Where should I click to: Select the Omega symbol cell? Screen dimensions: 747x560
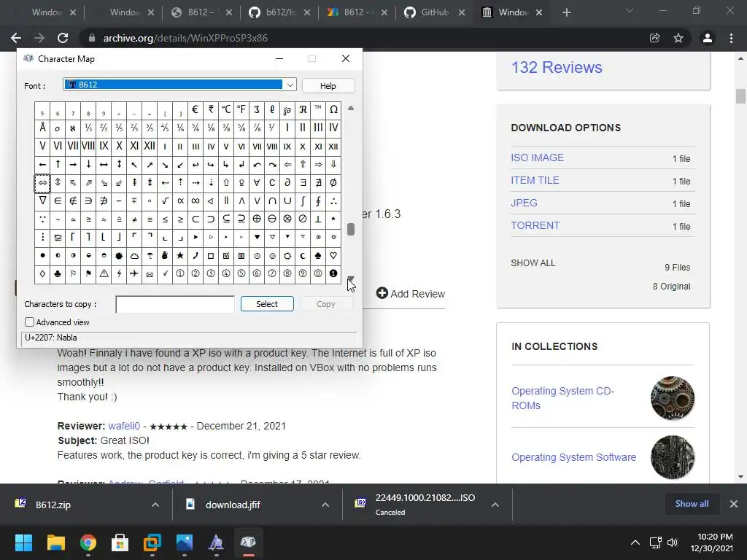pos(333,110)
